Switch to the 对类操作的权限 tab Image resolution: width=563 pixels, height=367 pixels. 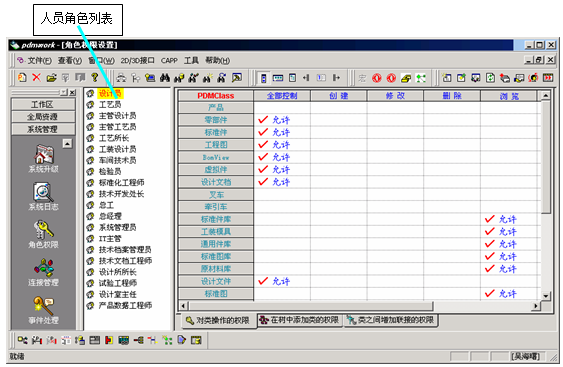[218, 320]
